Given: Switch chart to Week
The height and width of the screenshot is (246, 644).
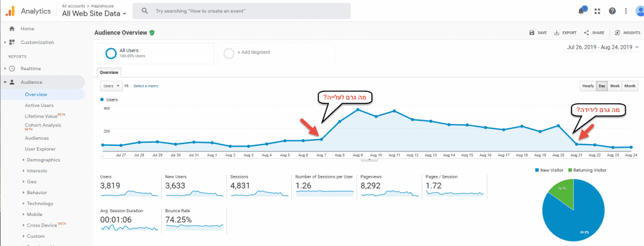Looking at the screenshot, I should pos(615,86).
